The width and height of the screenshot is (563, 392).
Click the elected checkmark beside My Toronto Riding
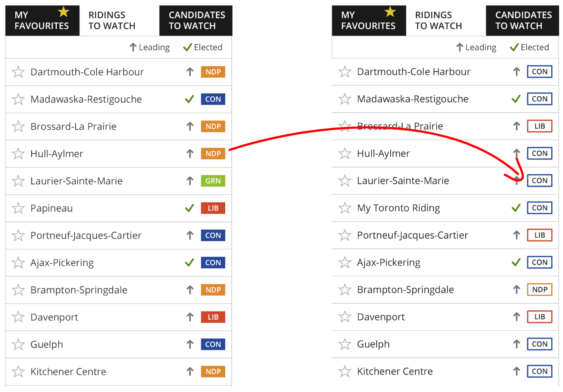click(516, 208)
